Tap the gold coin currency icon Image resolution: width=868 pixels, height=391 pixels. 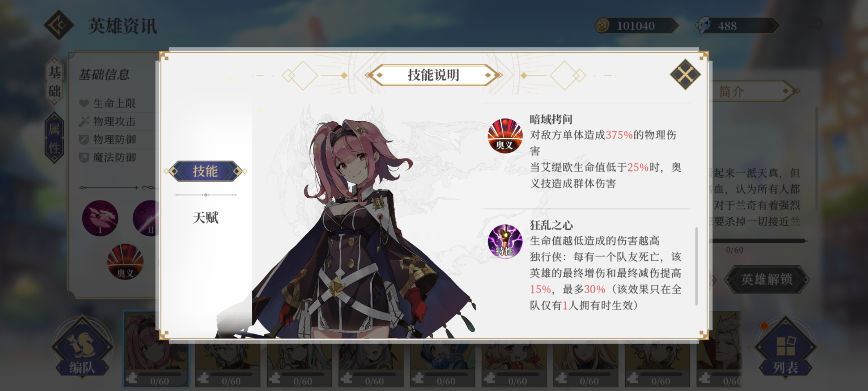coord(602,26)
